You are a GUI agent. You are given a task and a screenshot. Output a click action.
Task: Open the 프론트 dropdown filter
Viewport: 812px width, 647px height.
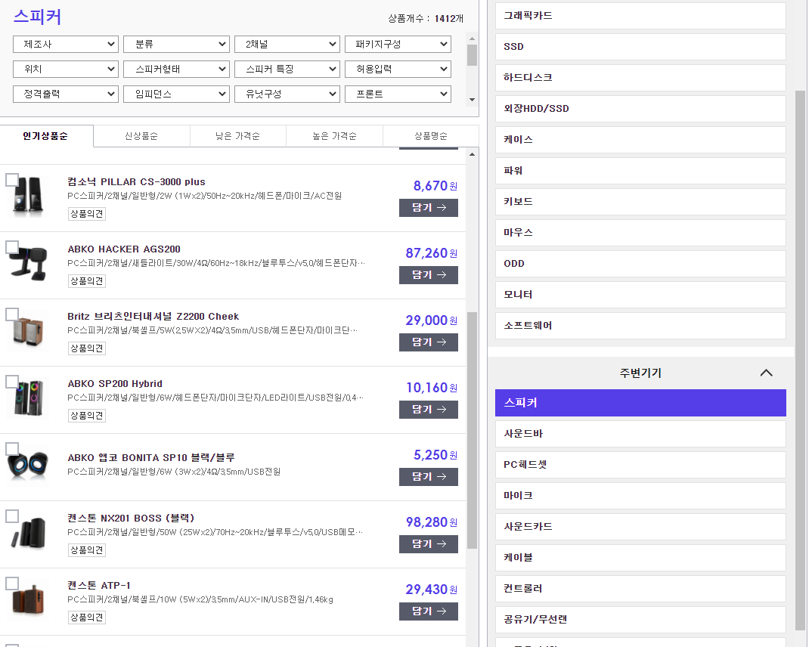coord(398,94)
